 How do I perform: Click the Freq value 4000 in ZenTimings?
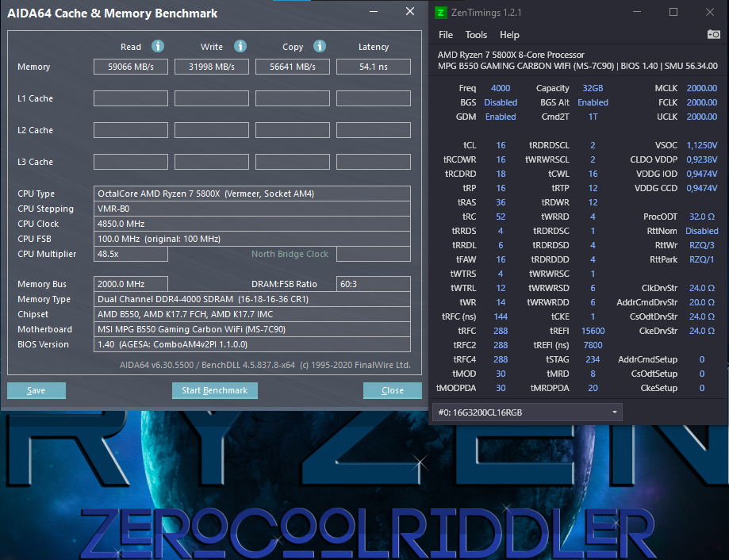[501, 88]
